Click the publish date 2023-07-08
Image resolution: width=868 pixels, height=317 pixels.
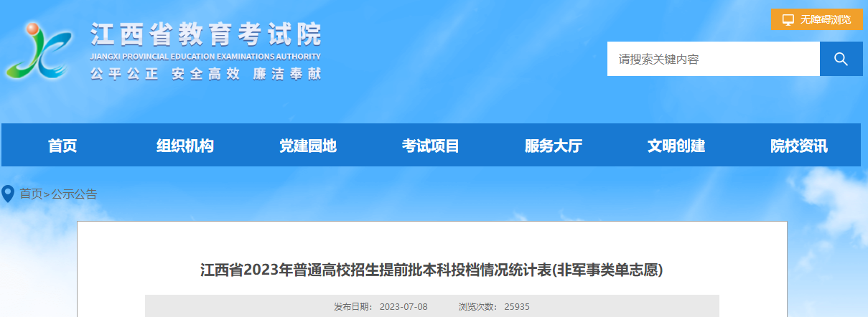click(x=403, y=306)
